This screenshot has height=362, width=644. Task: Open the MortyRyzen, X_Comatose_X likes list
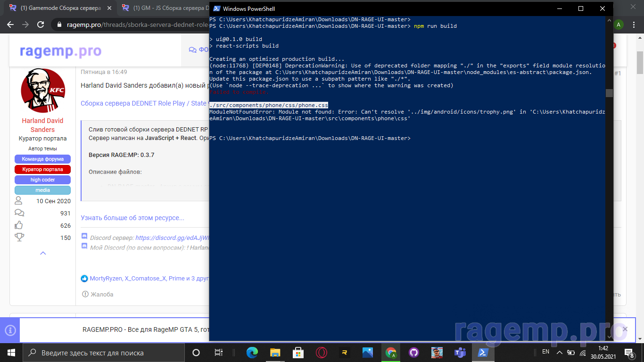(149, 279)
